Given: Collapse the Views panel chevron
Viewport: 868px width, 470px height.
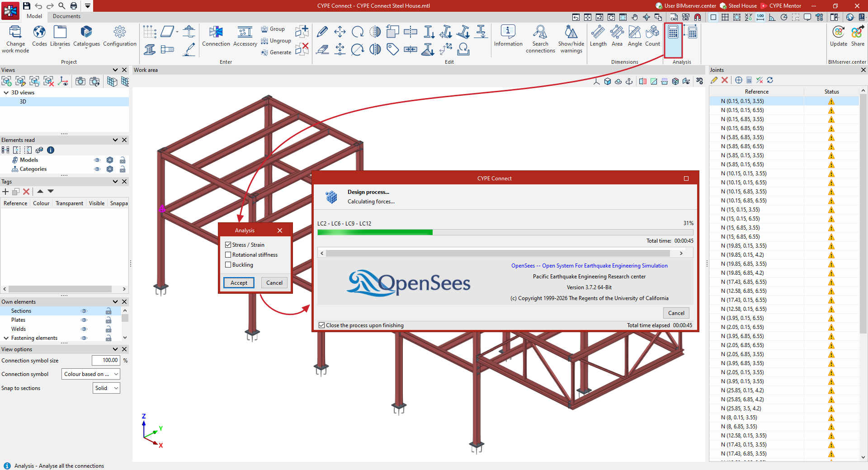Looking at the screenshot, I should (115, 70).
